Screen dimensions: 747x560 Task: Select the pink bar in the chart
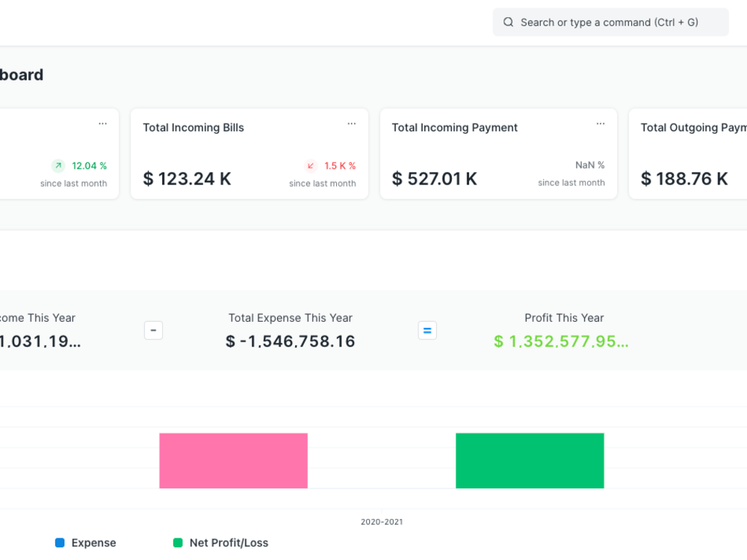click(233, 460)
